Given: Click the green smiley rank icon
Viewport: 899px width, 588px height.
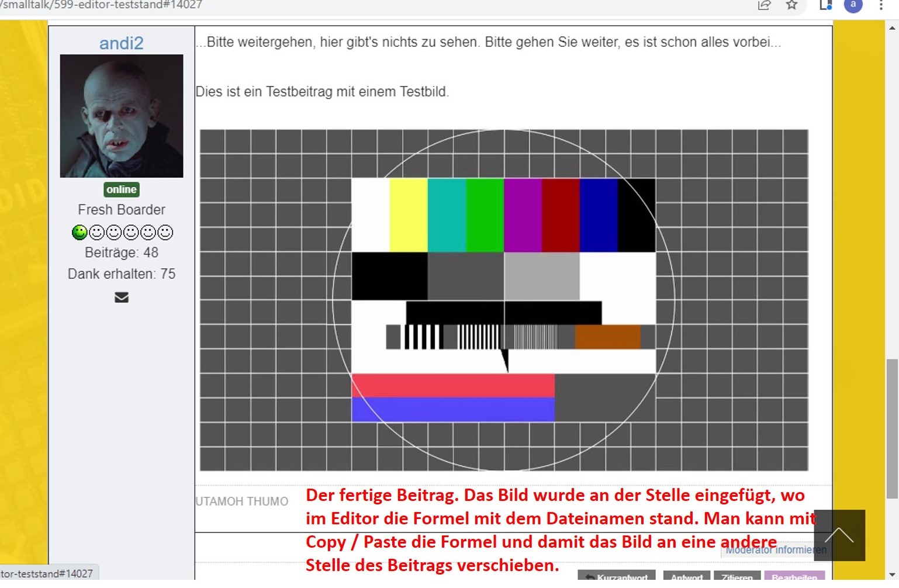Looking at the screenshot, I should point(79,232).
